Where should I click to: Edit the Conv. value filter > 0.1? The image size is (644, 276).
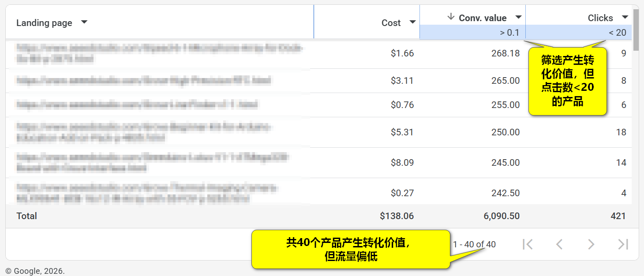(472, 32)
